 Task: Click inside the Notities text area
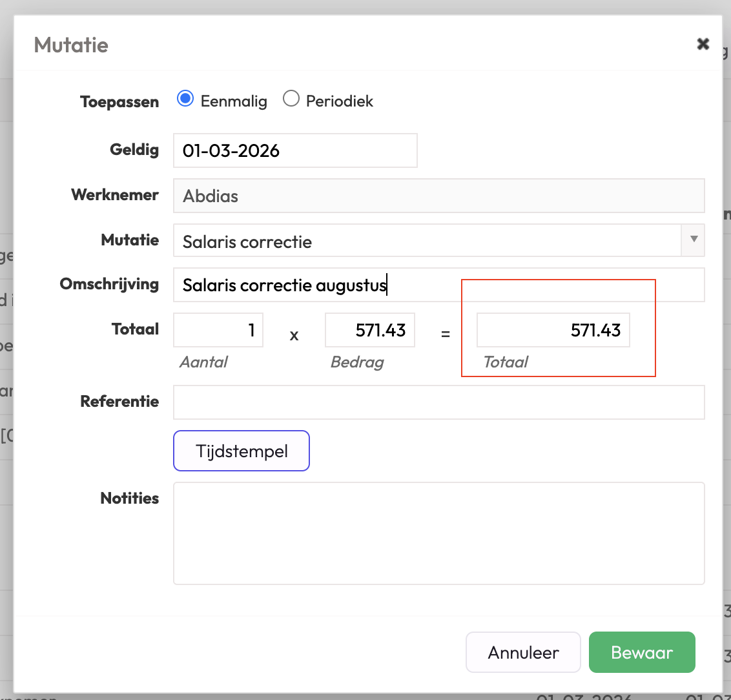(x=438, y=533)
